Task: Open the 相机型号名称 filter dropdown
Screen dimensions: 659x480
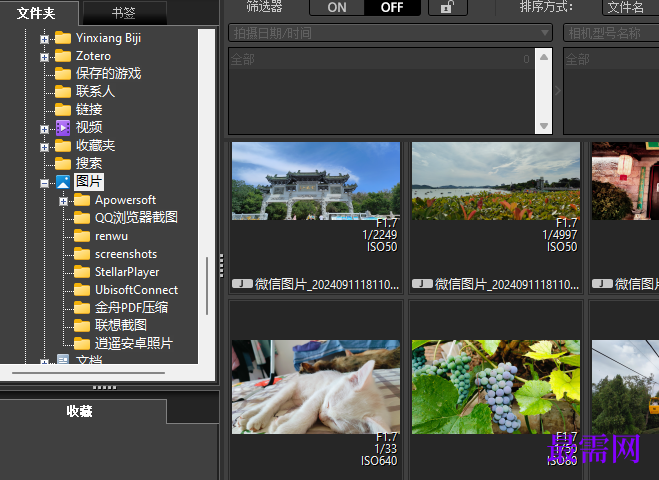Action: tap(611, 33)
